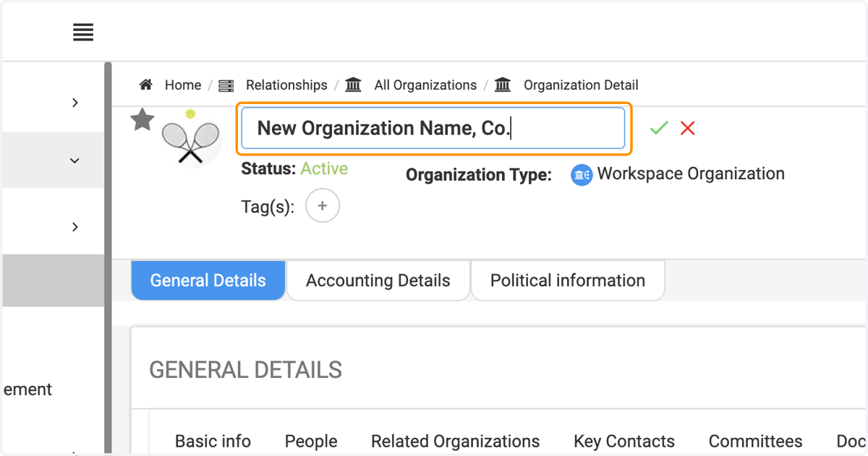Image resolution: width=868 pixels, height=456 pixels.
Task: Switch to the Accounting Details tab
Action: coord(378,280)
